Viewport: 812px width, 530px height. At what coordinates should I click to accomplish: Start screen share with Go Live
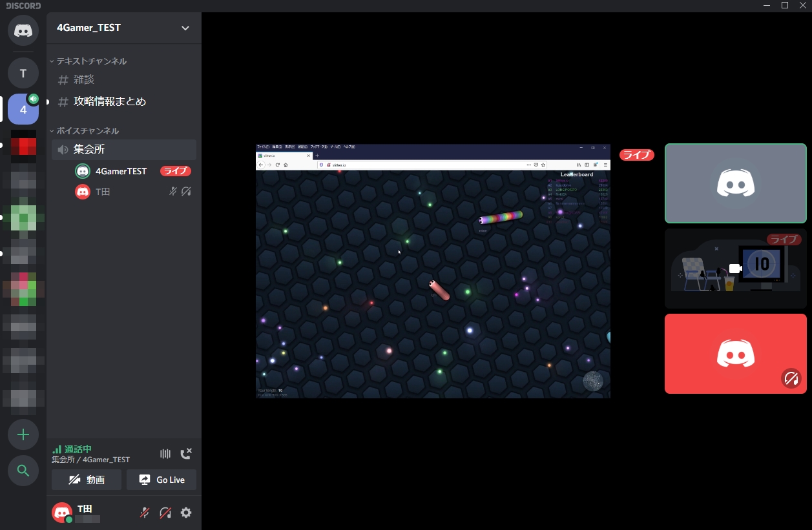coord(161,480)
